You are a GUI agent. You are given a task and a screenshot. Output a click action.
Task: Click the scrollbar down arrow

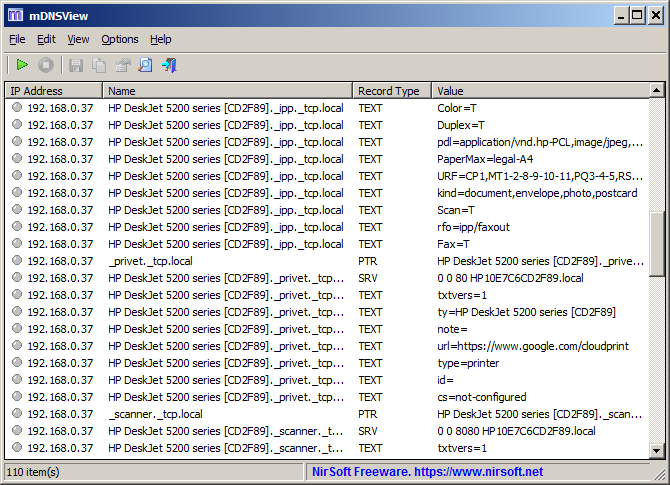(656, 450)
